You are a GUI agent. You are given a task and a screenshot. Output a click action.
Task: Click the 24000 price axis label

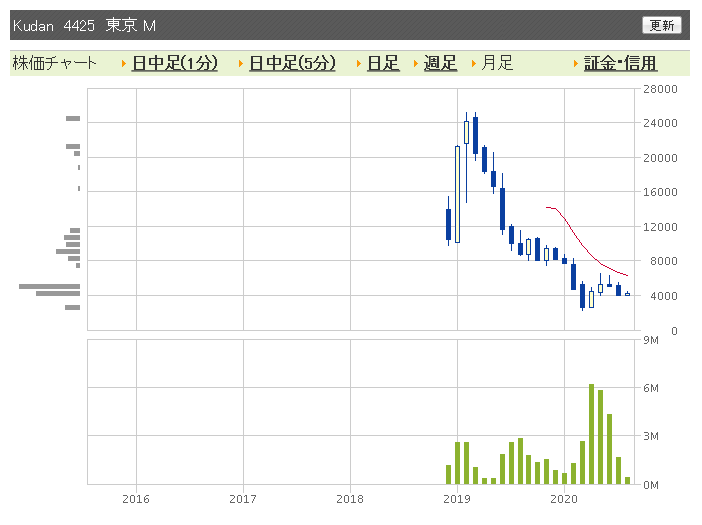[x=660, y=123]
